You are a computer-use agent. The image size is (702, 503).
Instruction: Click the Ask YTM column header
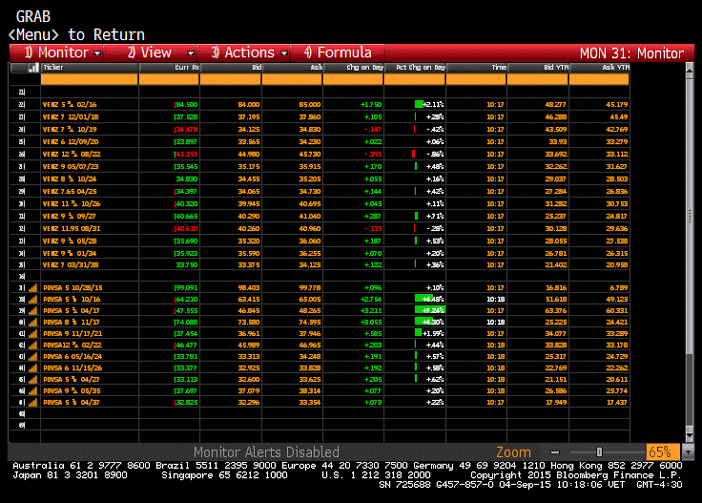point(599,68)
